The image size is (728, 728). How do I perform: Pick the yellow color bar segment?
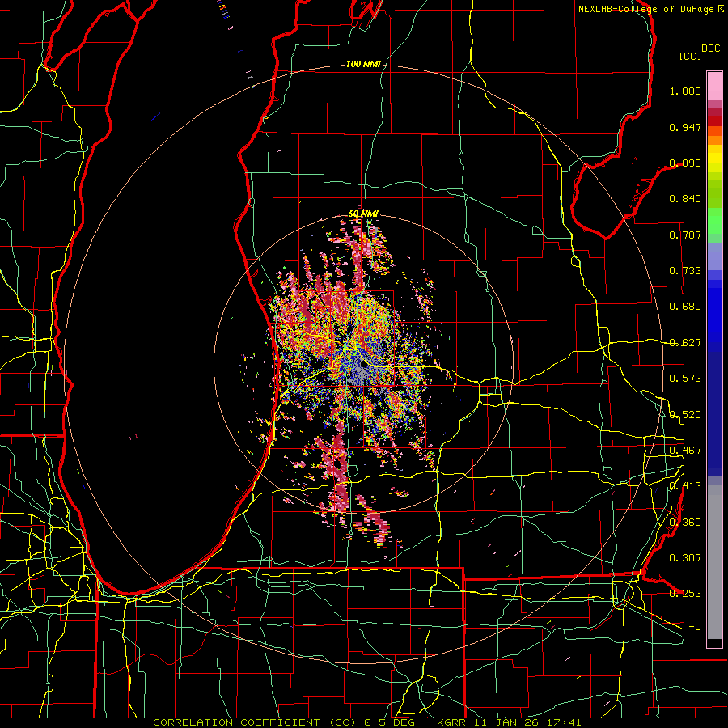pos(714,159)
